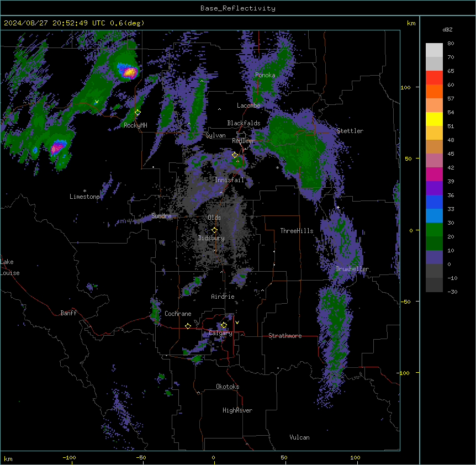
Task: Select the light blue 30-33 dBZ swatch
Action: [434, 216]
